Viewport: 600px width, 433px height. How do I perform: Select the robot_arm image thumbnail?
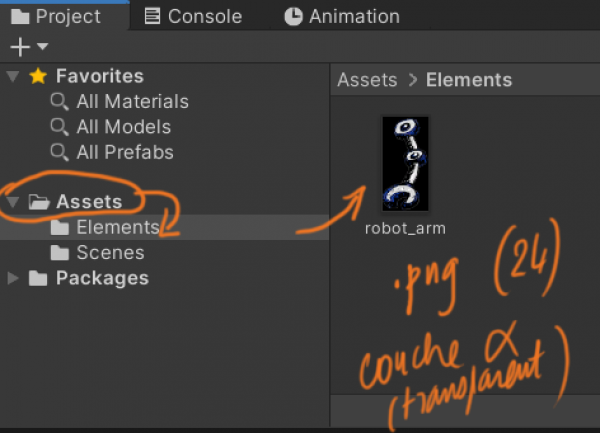[x=405, y=163]
